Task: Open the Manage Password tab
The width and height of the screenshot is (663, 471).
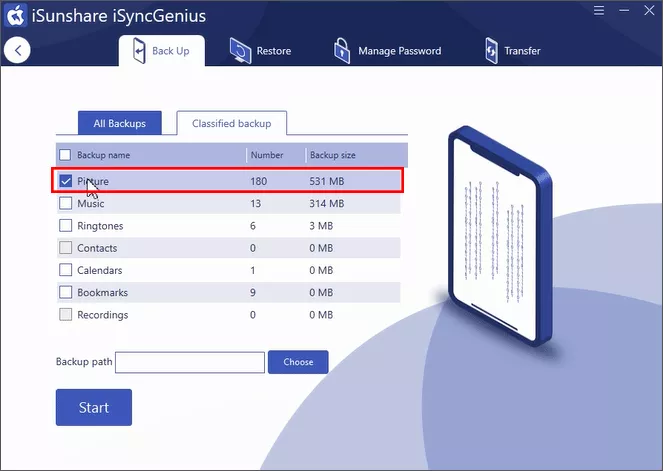Action: point(387,51)
